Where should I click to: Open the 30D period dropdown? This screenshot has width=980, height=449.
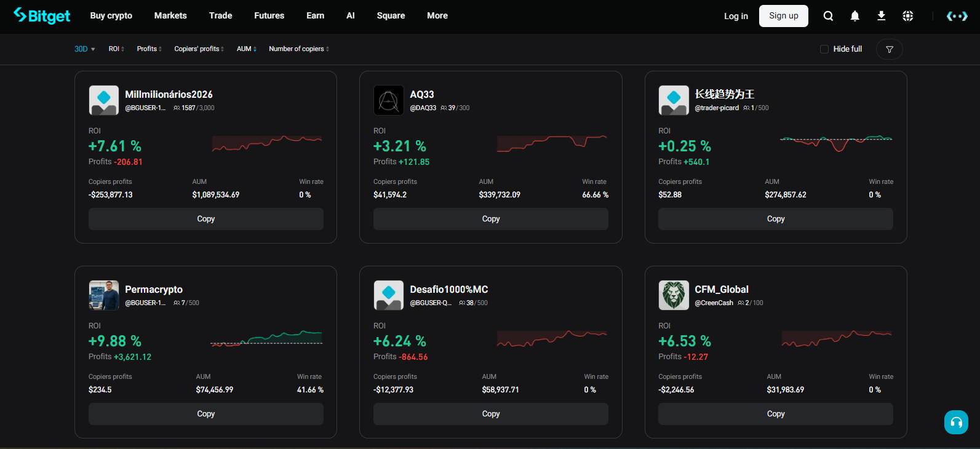pyautogui.click(x=85, y=49)
